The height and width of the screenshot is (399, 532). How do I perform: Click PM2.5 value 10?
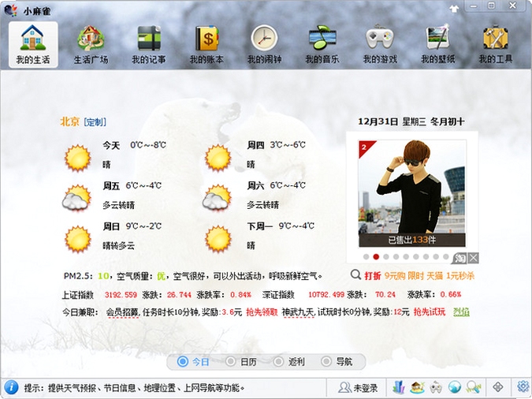[x=103, y=276]
